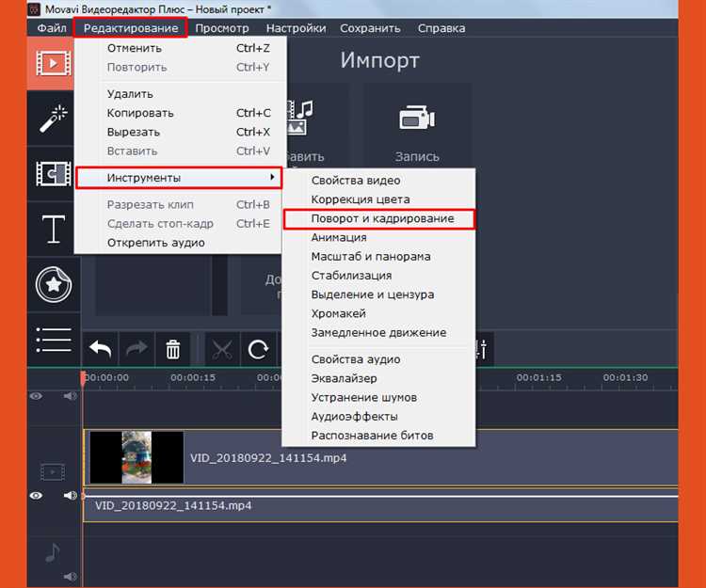The image size is (706, 588).
Task: Expand the Инструменты submenu arrow
Action: pos(272,177)
